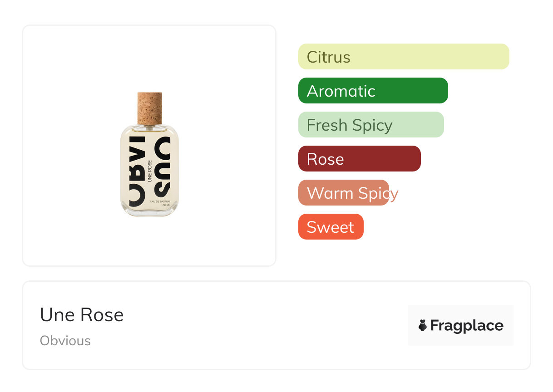Click the Sweet label text
This screenshot has height=392, width=553.
(330, 227)
